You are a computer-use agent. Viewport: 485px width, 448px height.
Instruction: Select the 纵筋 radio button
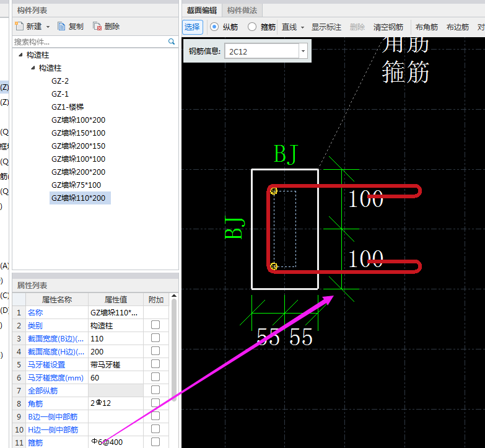214,27
